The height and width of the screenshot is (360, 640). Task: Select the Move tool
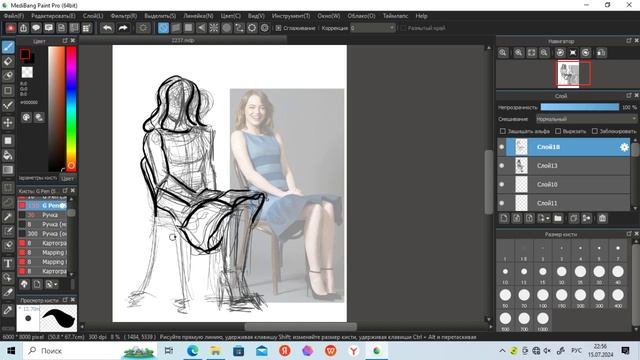(8, 122)
